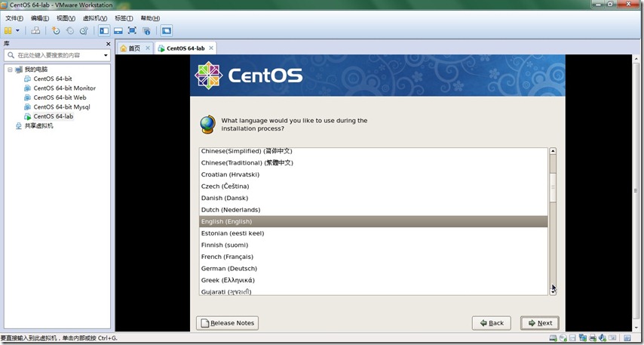Click the message log status icon at far right

pyautogui.click(x=627, y=338)
